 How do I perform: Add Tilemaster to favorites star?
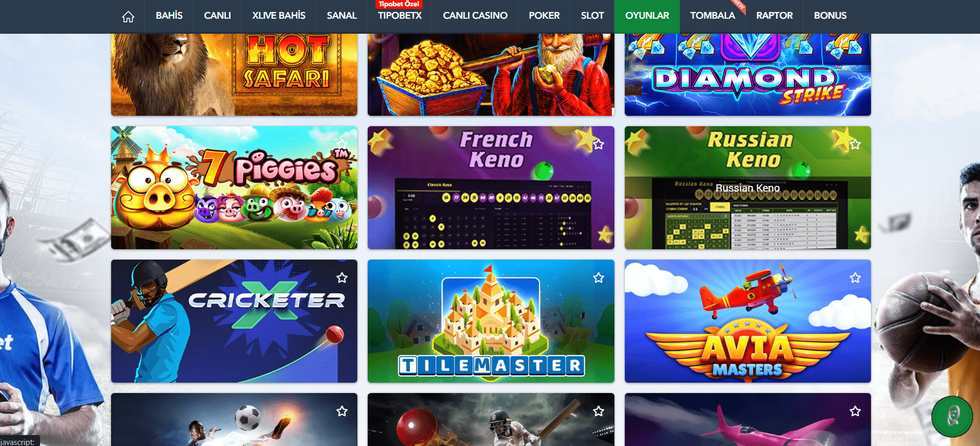[598, 278]
